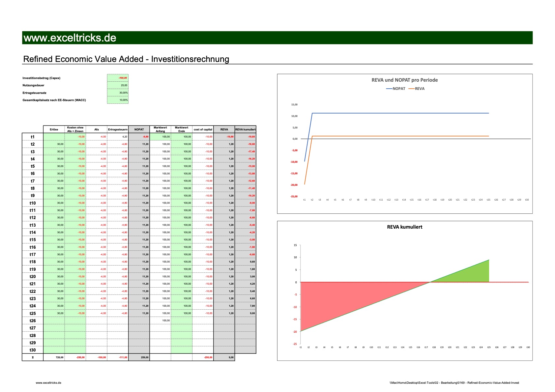
Task: Select the 'Afa' column header
Action: (x=97, y=129)
